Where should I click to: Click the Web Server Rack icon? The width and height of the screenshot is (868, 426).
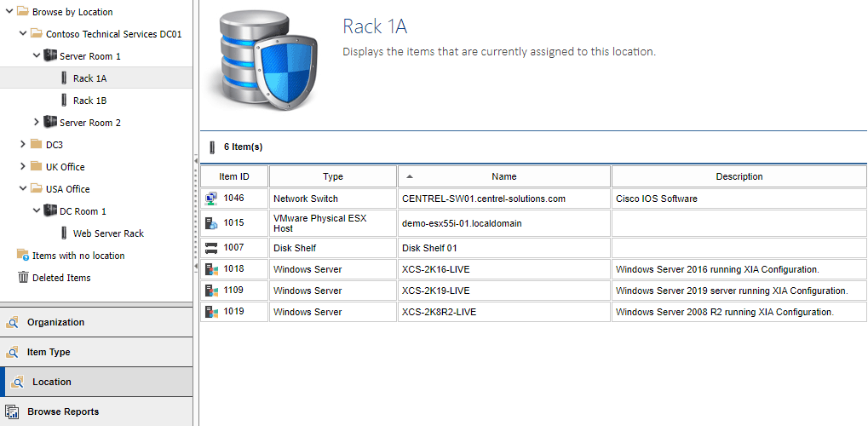point(64,233)
